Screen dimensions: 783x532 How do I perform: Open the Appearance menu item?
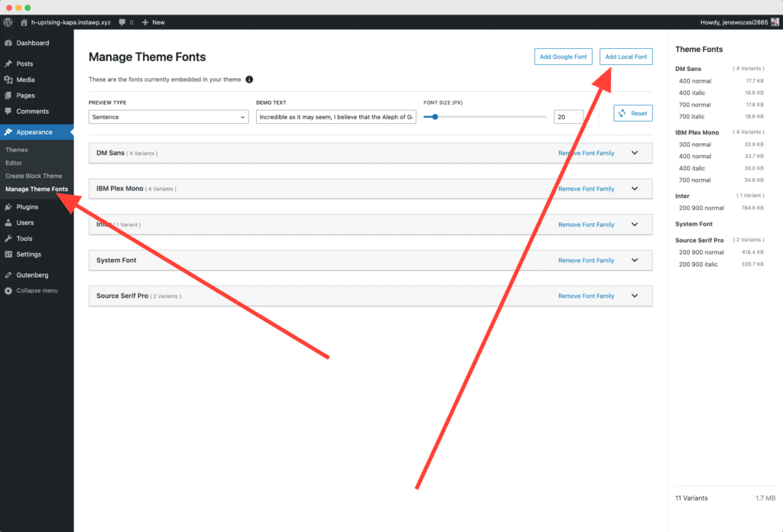(37, 132)
